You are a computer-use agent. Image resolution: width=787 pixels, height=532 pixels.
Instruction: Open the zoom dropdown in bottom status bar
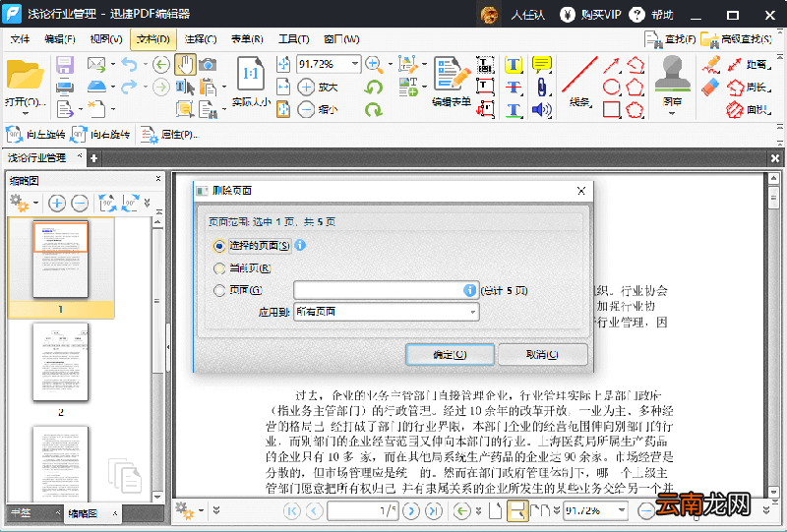(622, 510)
